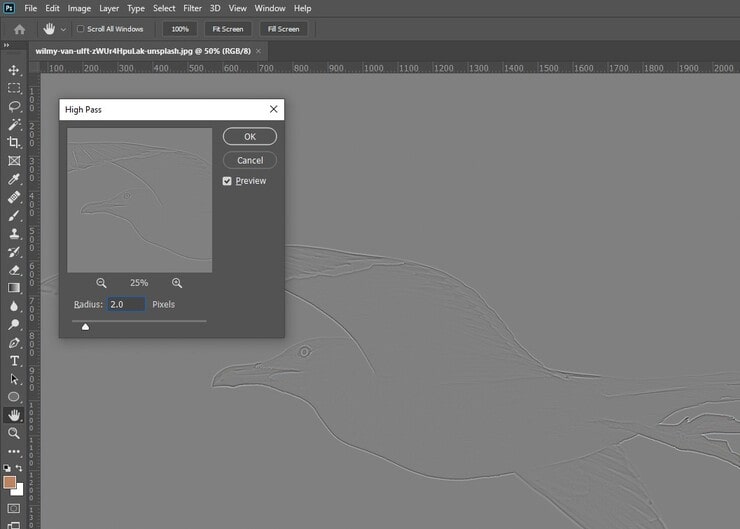Open the Help menu
This screenshot has height=529, width=740.
click(x=303, y=8)
